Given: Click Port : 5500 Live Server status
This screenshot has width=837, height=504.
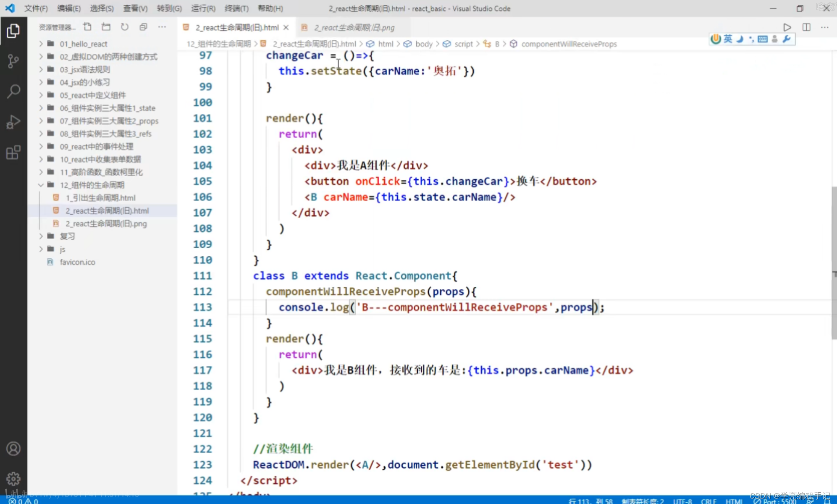Looking at the screenshot, I should (775, 501).
